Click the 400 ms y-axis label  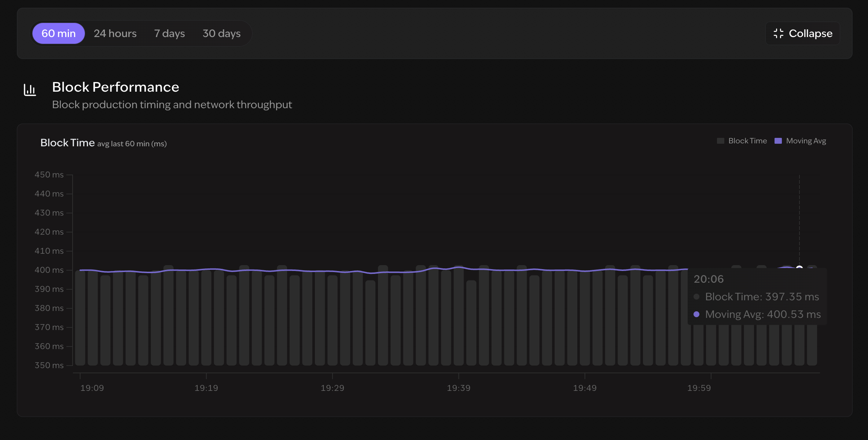[49, 270]
